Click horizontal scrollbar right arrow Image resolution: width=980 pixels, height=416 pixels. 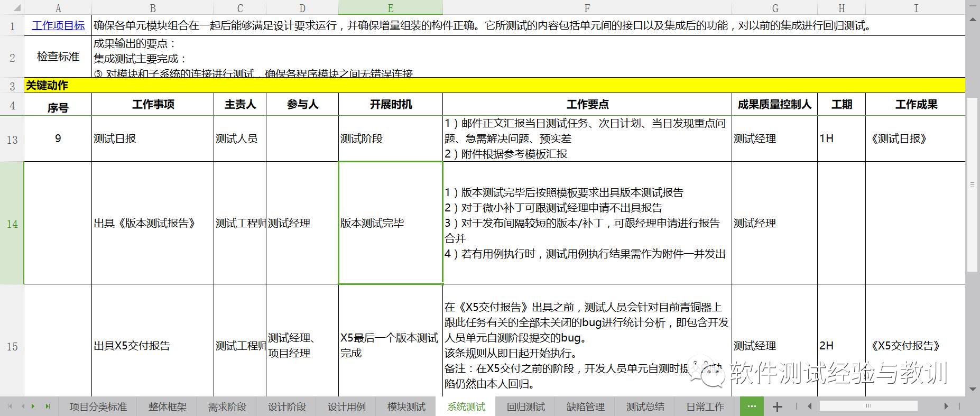coord(946,406)
